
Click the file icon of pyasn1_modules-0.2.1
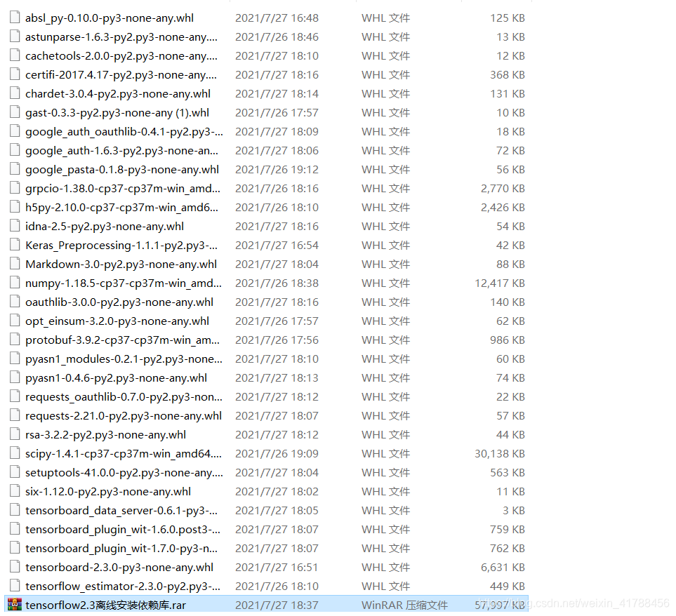click(x=15, y=359)
